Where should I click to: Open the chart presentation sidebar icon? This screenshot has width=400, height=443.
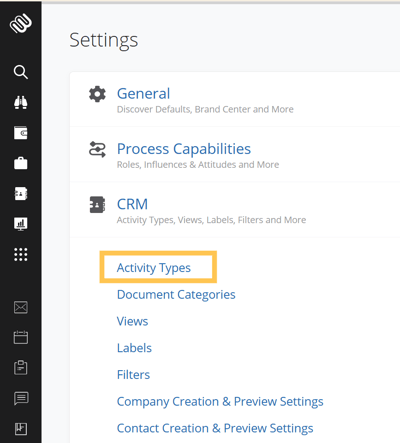21,224
